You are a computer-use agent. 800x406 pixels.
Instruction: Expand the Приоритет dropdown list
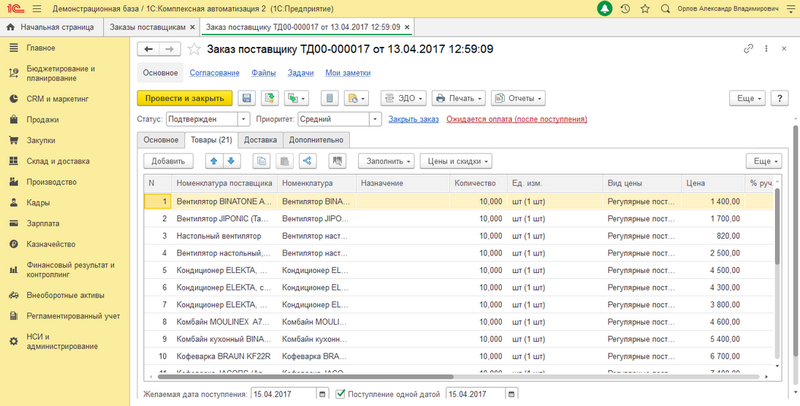[376, 119]
